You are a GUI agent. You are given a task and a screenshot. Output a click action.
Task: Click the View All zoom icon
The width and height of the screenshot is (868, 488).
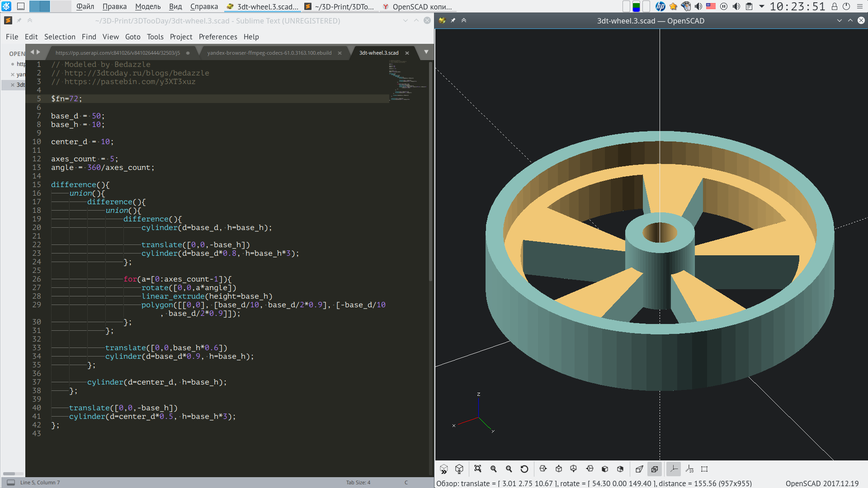(478, 469)
